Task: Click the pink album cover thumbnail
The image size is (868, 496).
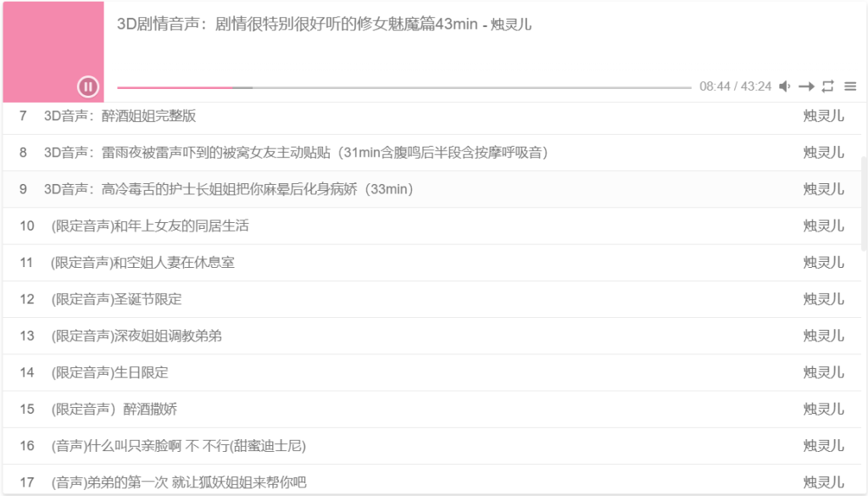Action: [x=53, y=52]
